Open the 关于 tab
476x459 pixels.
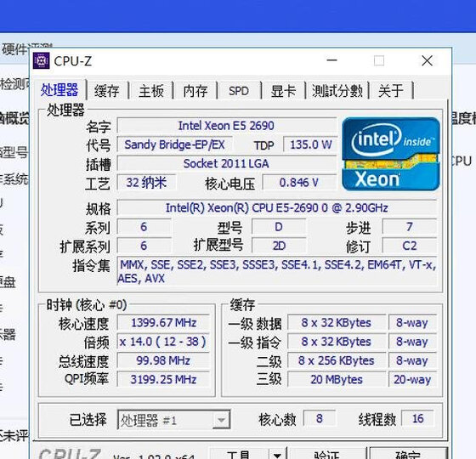pos(391,90)
